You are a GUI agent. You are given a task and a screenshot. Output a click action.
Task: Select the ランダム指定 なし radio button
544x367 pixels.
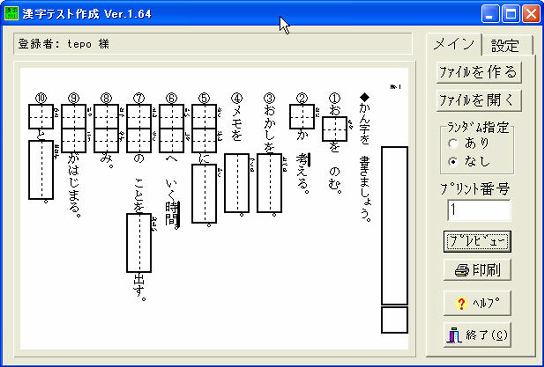[453, 162]
